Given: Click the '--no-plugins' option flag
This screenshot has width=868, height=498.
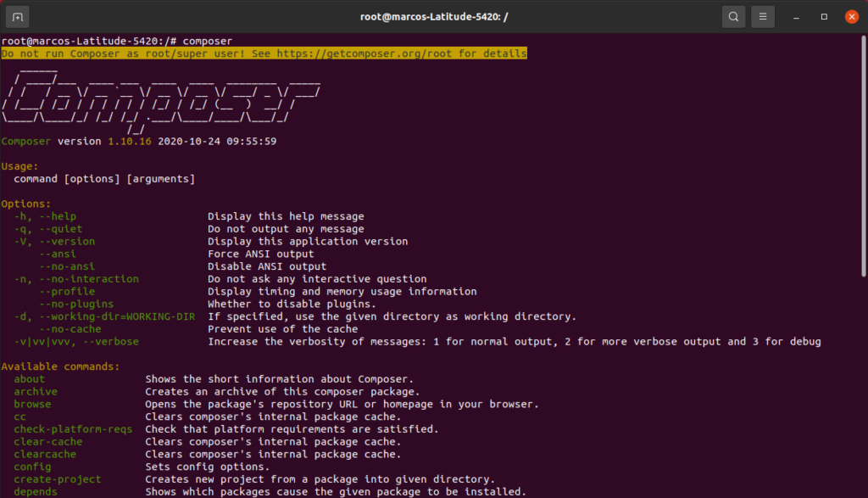Looking at the screenshot, I should click(76, 304).
